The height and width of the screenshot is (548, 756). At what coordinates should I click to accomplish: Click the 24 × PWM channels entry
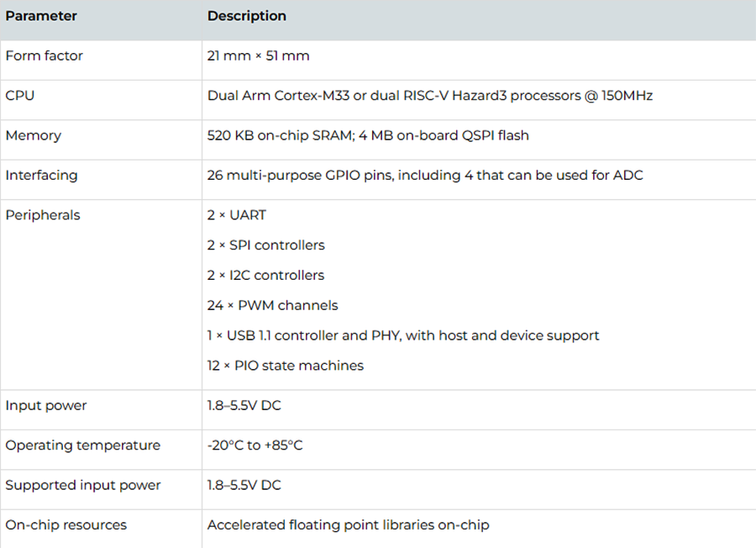click(273, 305)
